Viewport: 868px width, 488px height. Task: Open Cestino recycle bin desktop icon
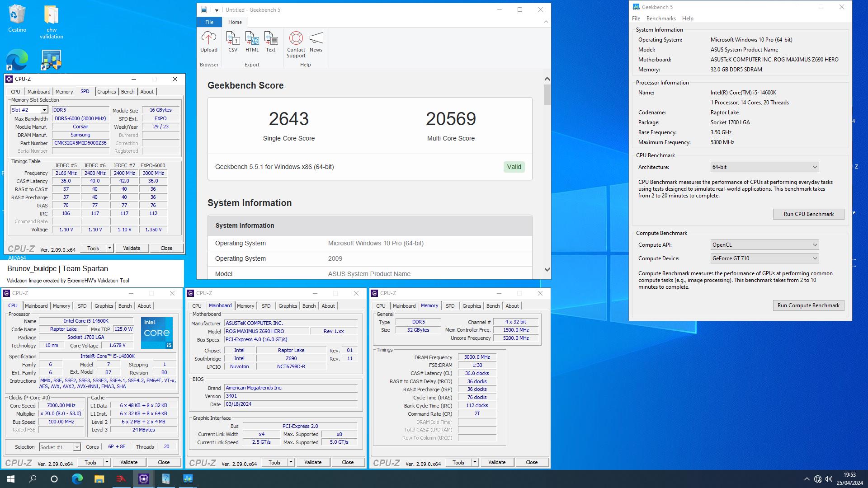click(x=17, y=19)
